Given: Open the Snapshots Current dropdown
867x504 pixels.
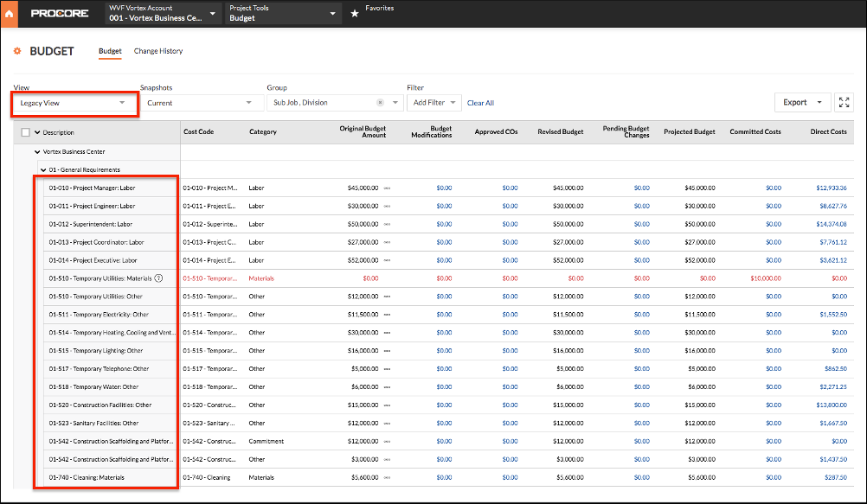Looking at the screenshot, I should tap(200, 103).
